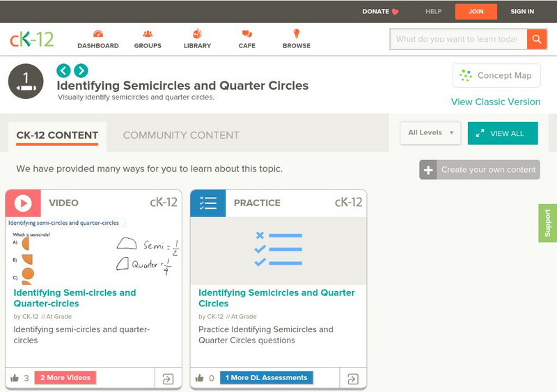The width and height of the screenshot is (557, 392).
Task: Click 2 More Videos button
Action: [x=65, y=378]
